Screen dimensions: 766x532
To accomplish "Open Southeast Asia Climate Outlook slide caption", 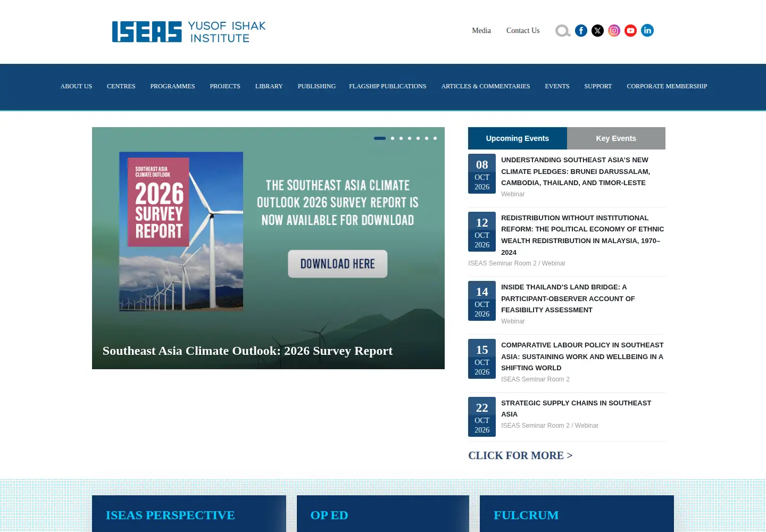I will click(247, 351).
